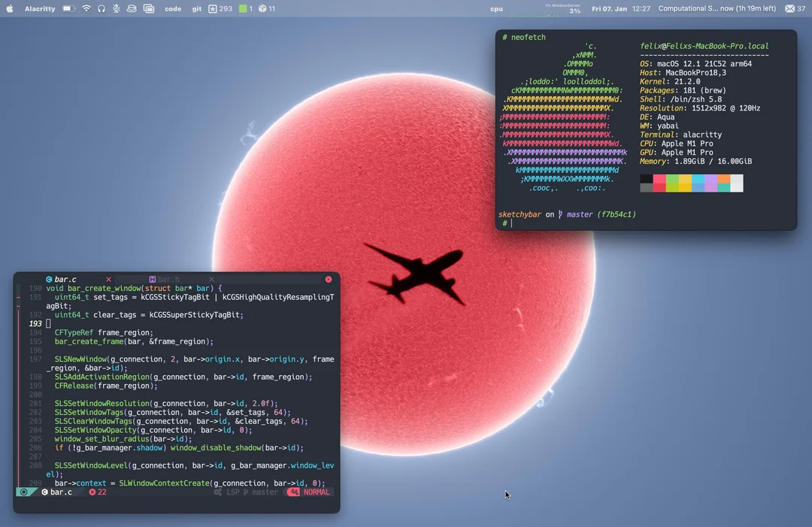Image resolution: width=812 pixels, height=527 pixels.
Task: Click the overlapping windows icon in bar
Action: pyautogui.click(x=149, y=8)
